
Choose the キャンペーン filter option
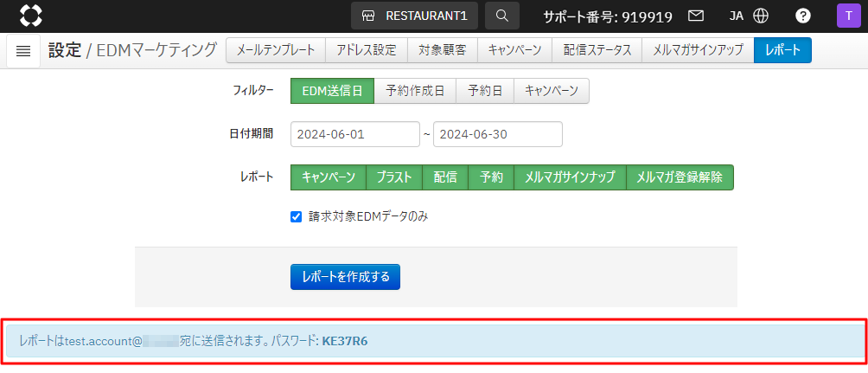pyautogui.click(x=551, y=91)
